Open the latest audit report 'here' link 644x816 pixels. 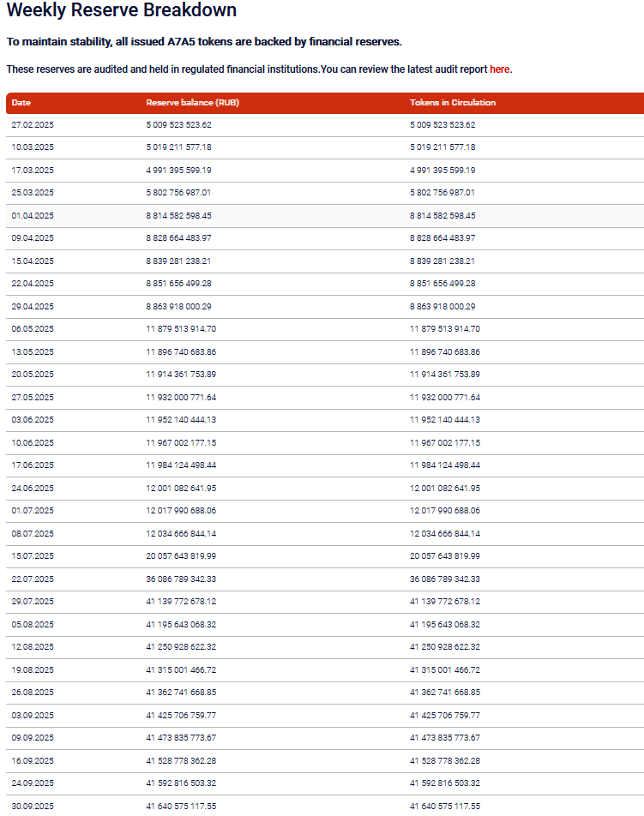pos(499,69)
